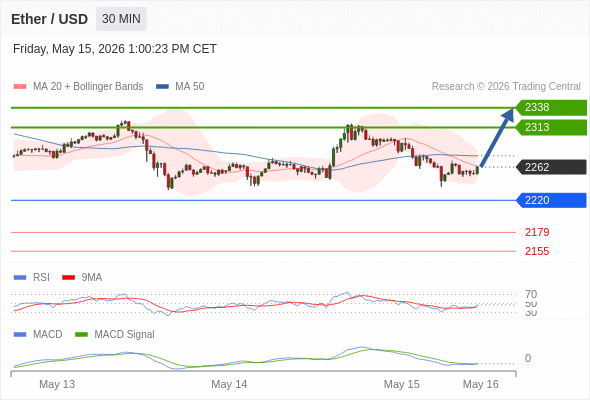Viewport: 590px width, 400px height.
Task: Click the May 16 date axis label
Action: 481,384
